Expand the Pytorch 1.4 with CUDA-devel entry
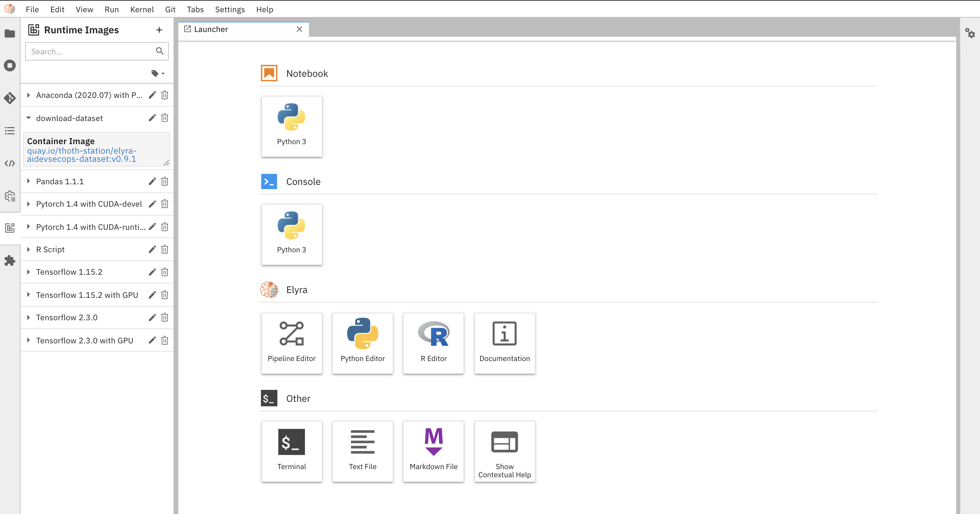The image size is (980, 514). (x=29, y=204)
